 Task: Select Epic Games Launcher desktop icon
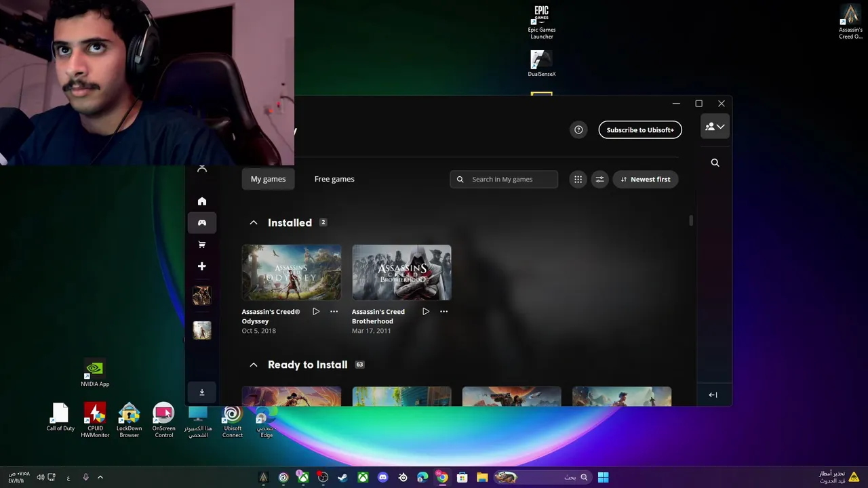click(541, 22)
